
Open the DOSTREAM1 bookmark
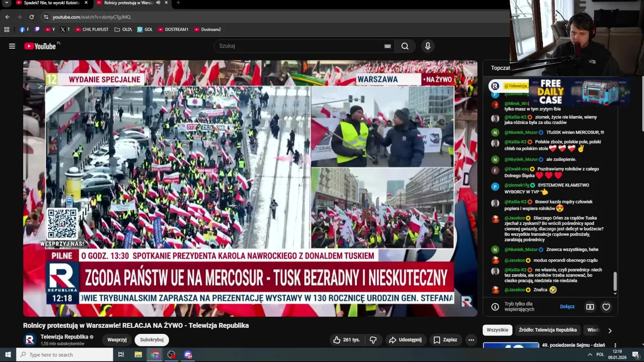pos(173,30)
